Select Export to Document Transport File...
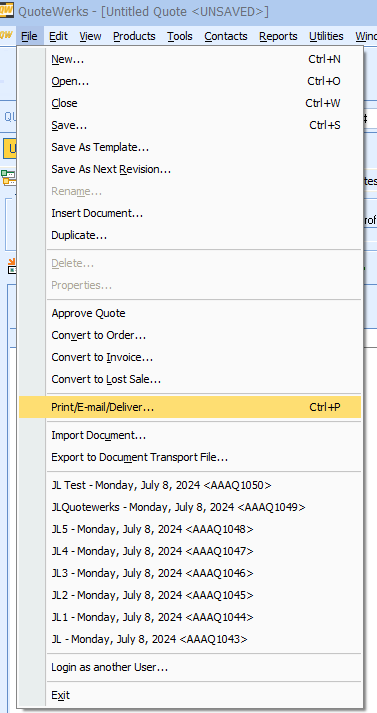This screenshot has height=713, width=377. [x=190, y=457]
